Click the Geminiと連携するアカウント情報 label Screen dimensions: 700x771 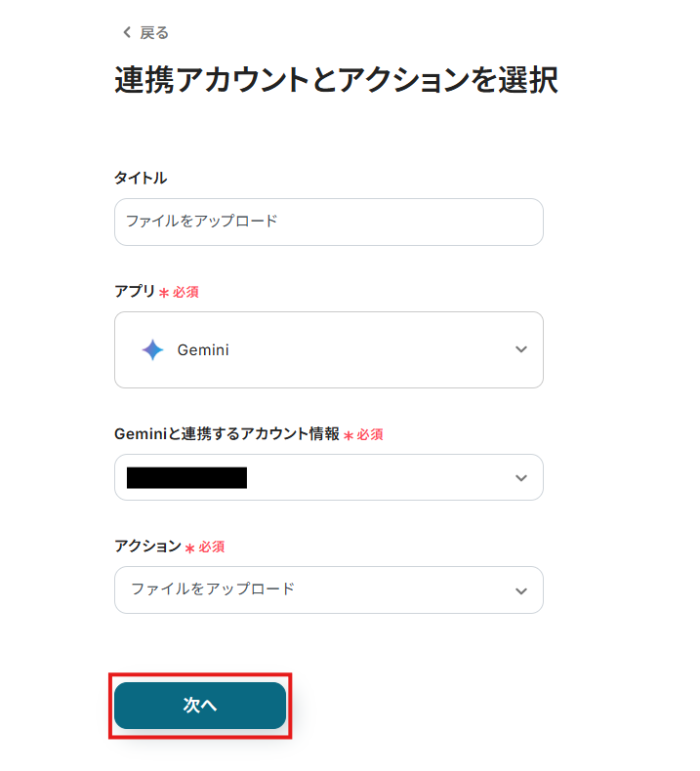click(x=226, y=434)
